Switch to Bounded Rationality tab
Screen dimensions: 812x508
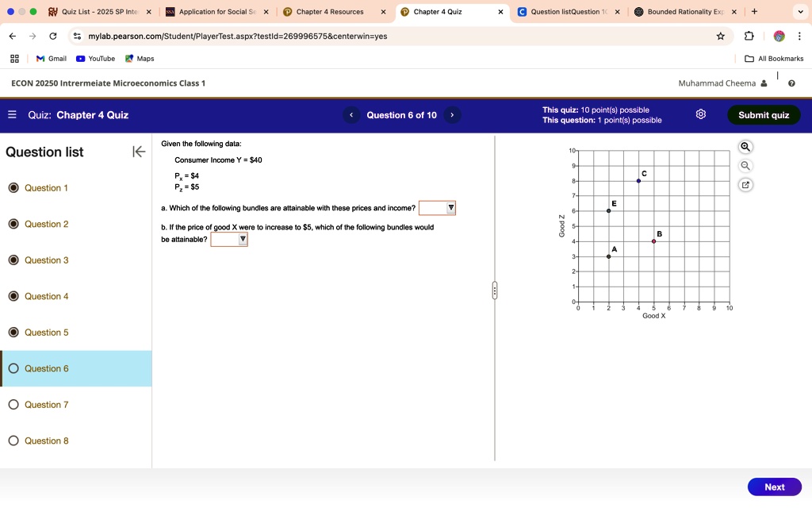[685, 11]
